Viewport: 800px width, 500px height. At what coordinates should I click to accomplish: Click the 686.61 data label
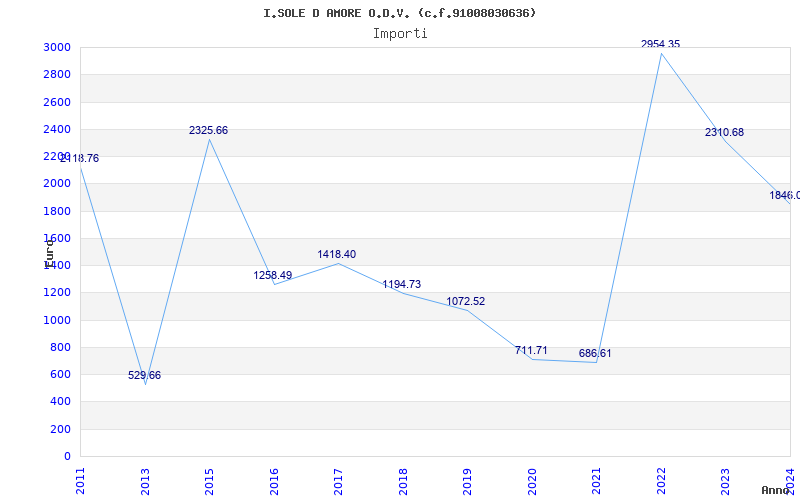click(x=595, y=354)
